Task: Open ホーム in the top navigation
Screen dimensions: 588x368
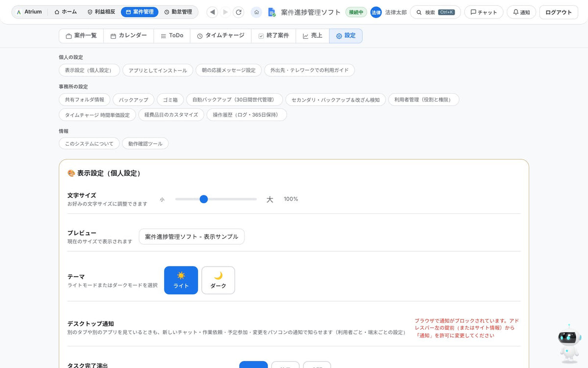Action: pos(66,12)
